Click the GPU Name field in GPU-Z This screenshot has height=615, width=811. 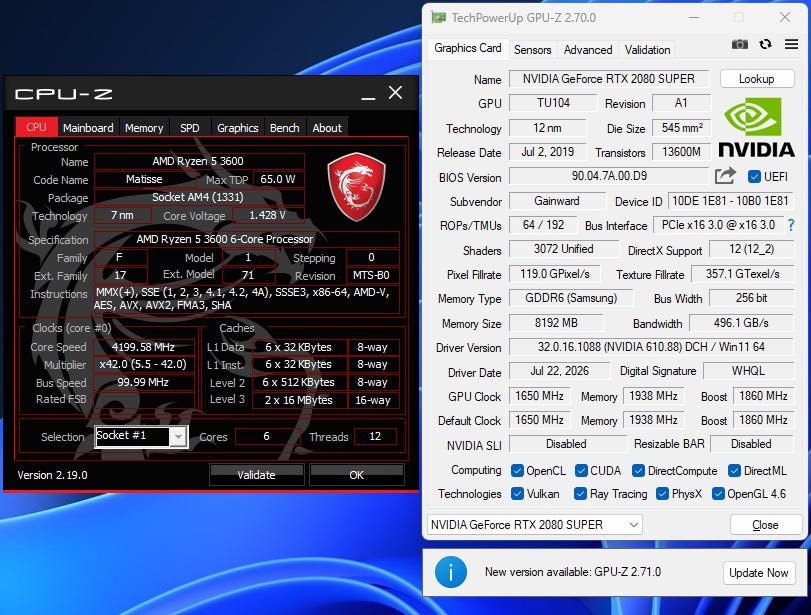pyautogui.click(x=609, y=79)
